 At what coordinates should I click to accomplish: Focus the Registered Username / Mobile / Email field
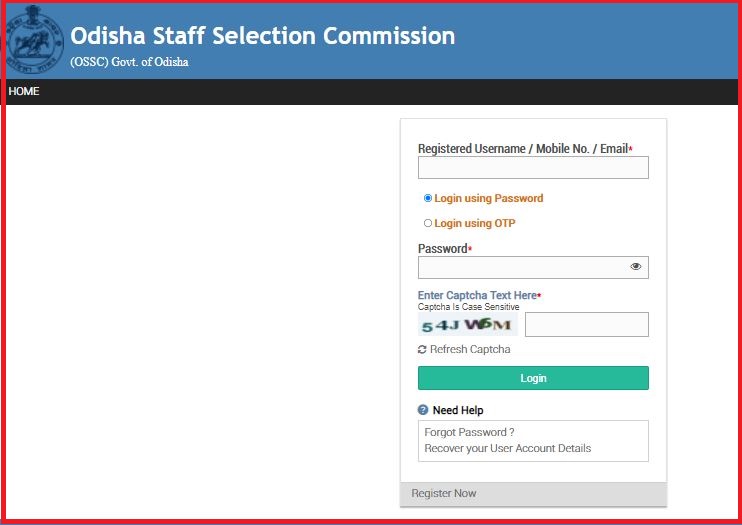533,168
